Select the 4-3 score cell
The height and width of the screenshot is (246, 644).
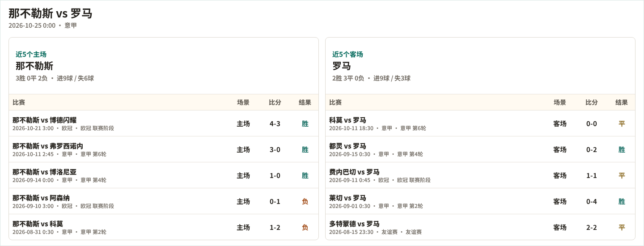275,124
